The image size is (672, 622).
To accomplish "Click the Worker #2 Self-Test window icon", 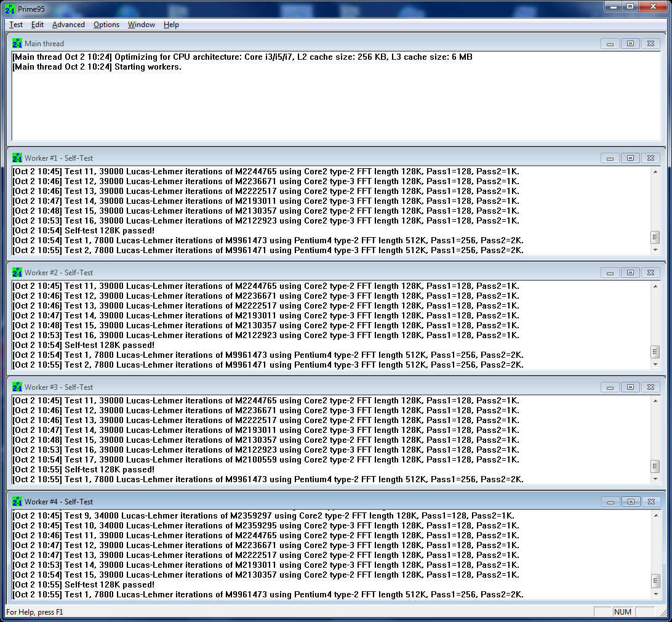I will click(x=17, y=273).
